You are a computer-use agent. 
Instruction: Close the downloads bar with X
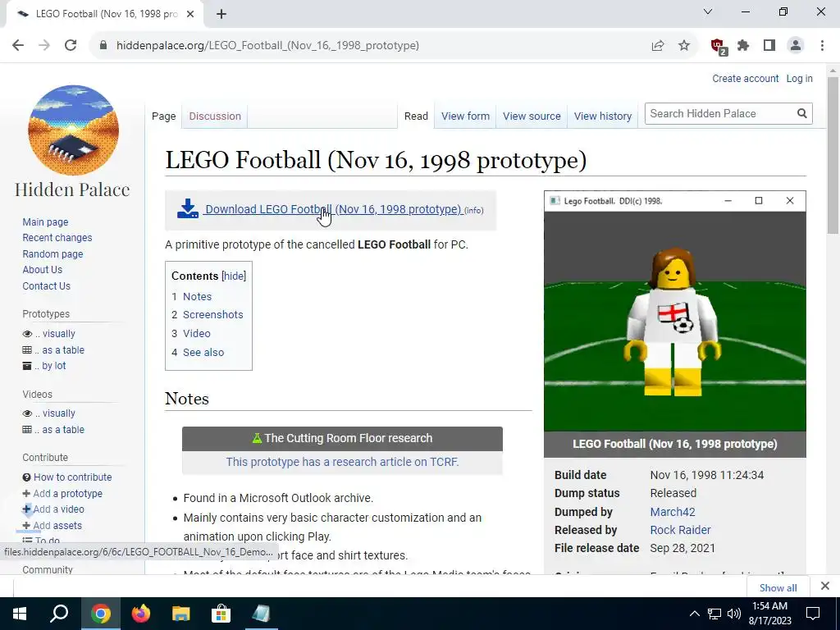pyautogui.click(x=825, y=586)
